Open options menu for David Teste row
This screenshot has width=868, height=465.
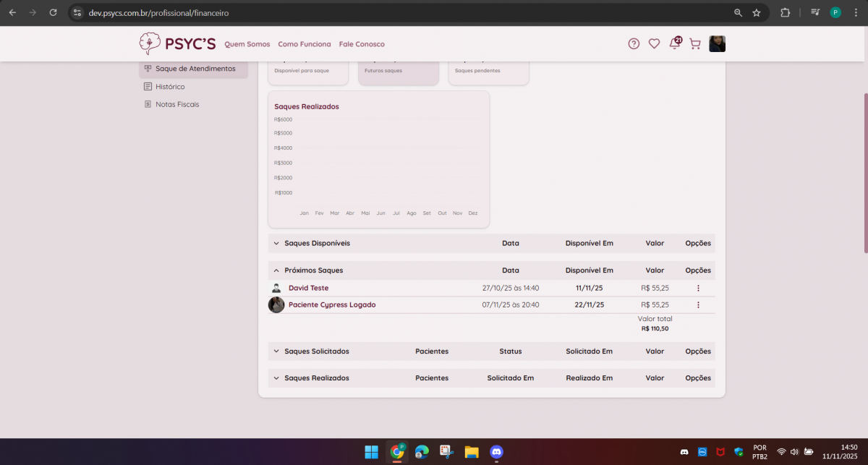(698, 288)
